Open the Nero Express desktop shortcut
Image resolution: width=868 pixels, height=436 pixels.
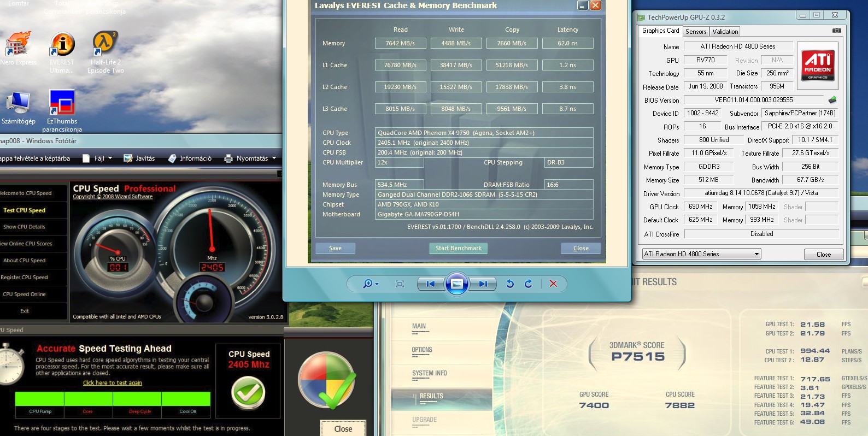coord(18,49)
